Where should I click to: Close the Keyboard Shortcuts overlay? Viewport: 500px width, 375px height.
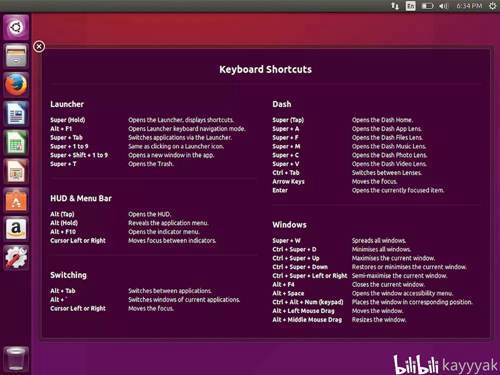pyautogui.click(x=39, y=46)
